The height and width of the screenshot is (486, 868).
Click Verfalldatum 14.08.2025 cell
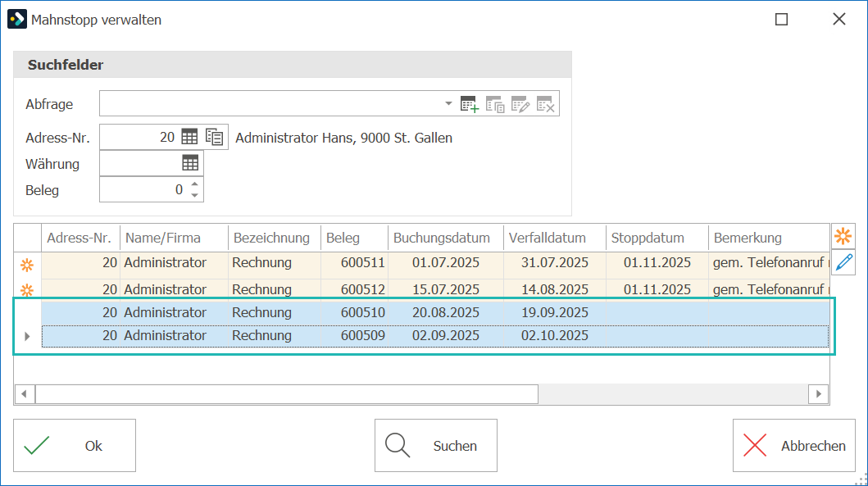(x=555, y=289)
